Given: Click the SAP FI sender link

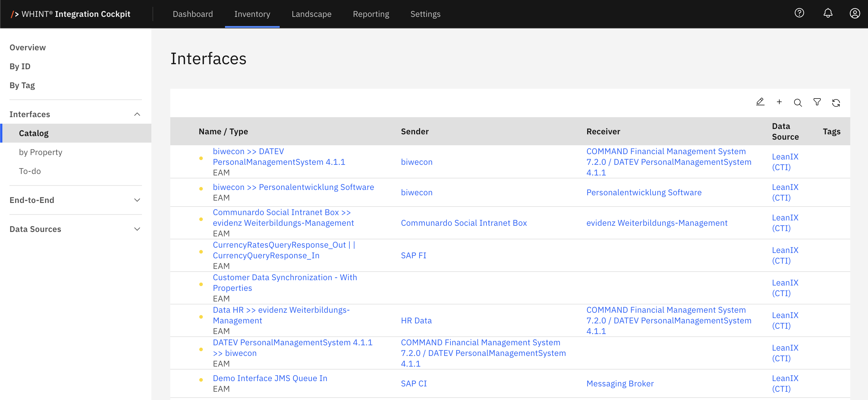Looking at the screenshot, I should [x=413, y=255].
